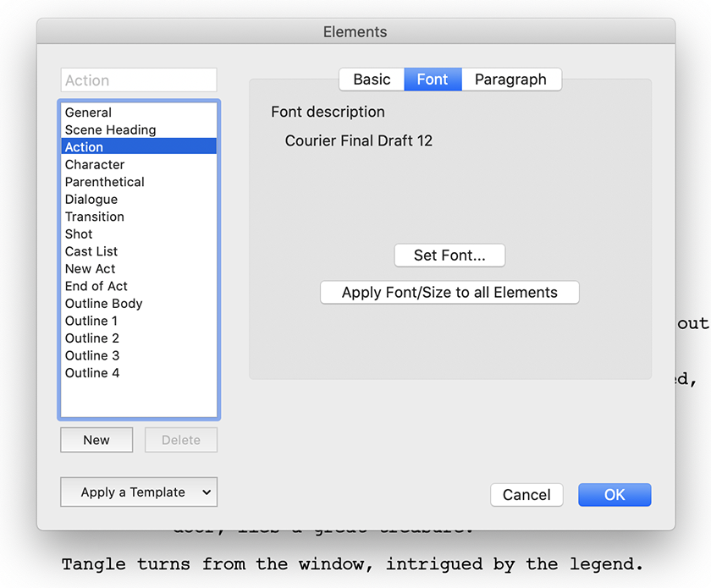The image size is (711, 588).
Task: Select General in the elements list
Action: coord(89,113)
